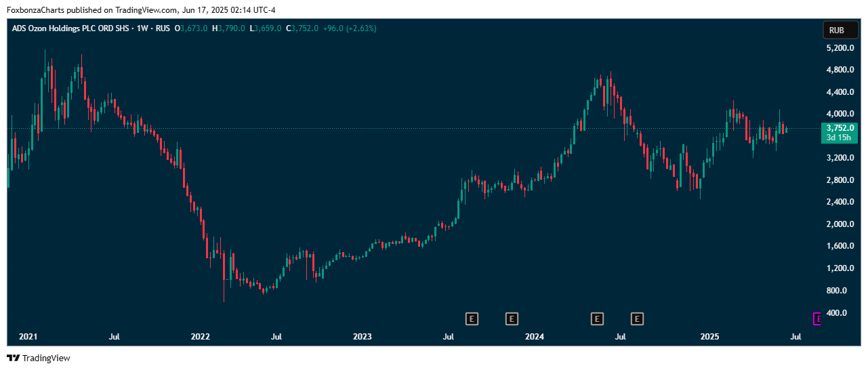Click the 4,400.0 price axis label
The width and height of the screenshot is (868, 370).
pyautogui.click(x=840, y=92)
